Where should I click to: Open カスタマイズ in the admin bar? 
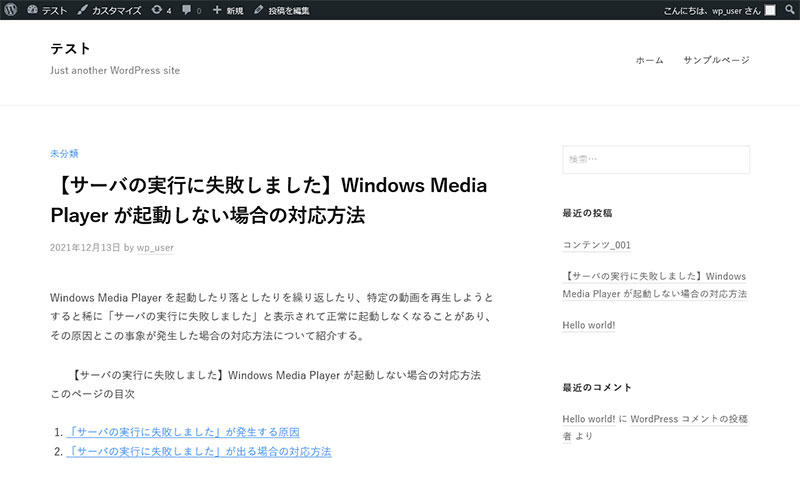point(116,10)
